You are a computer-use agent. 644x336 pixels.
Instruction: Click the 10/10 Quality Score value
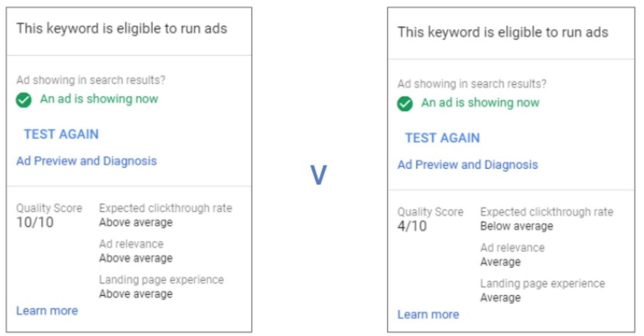[35, 222]
